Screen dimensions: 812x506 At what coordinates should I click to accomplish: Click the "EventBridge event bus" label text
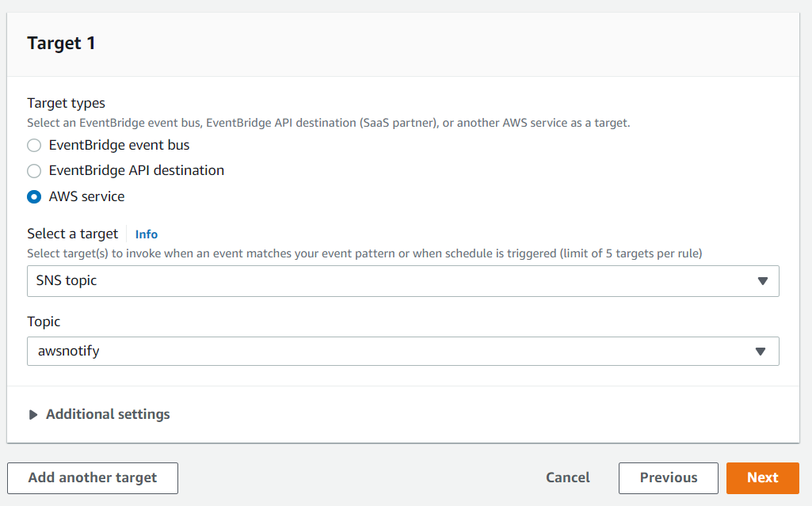pos(119,146)
